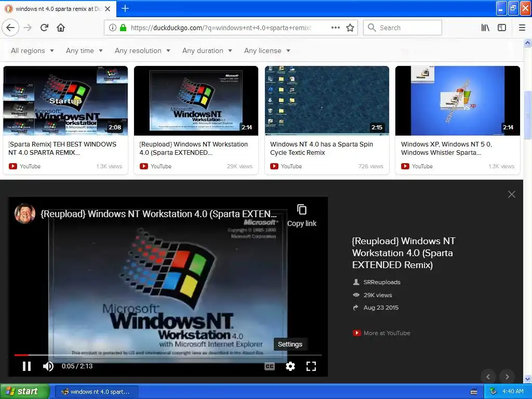The width and height of the screenshot is (532, 399).
Task: Click the '29K views' text in details panel
Action: [x=378, y=295]
